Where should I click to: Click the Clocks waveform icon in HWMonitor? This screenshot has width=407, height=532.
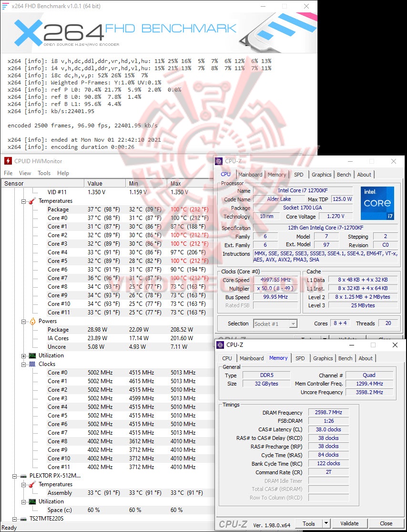(x=31, y=364)
